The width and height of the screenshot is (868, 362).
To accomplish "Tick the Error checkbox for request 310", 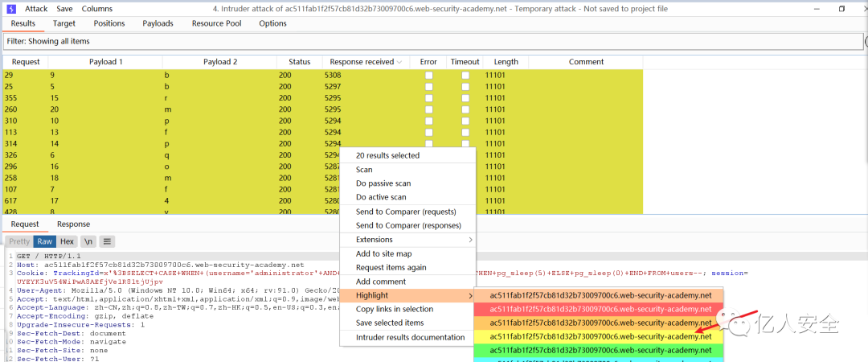I will coord(428,121).
